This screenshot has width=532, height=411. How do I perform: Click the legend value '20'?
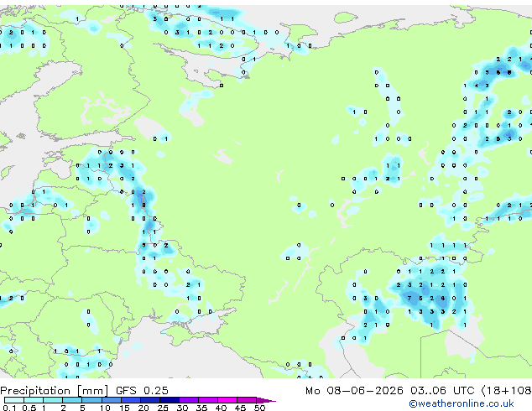[143, 408]
